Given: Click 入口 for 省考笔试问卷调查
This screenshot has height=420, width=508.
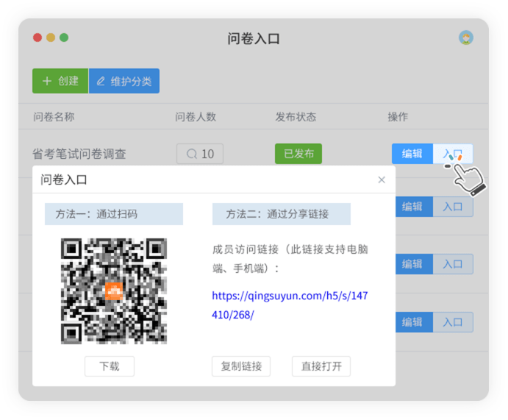Looking at the screenshot, I should (453, 154).
